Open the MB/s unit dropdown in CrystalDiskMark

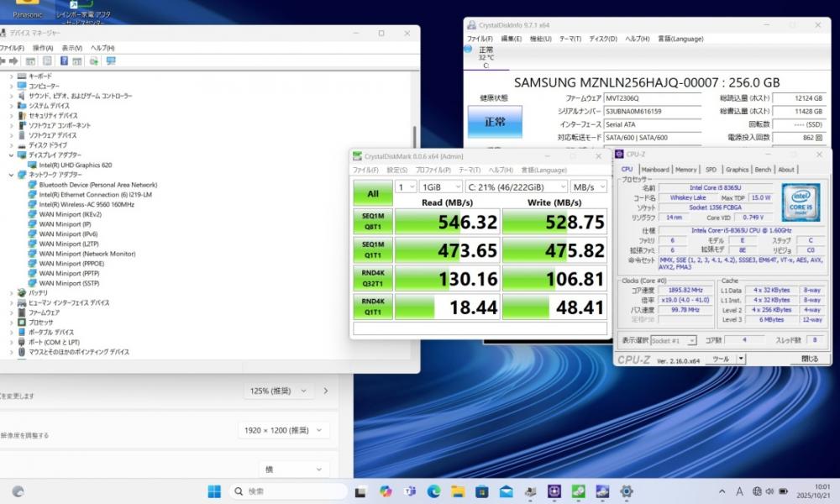[x=589, y=186]
